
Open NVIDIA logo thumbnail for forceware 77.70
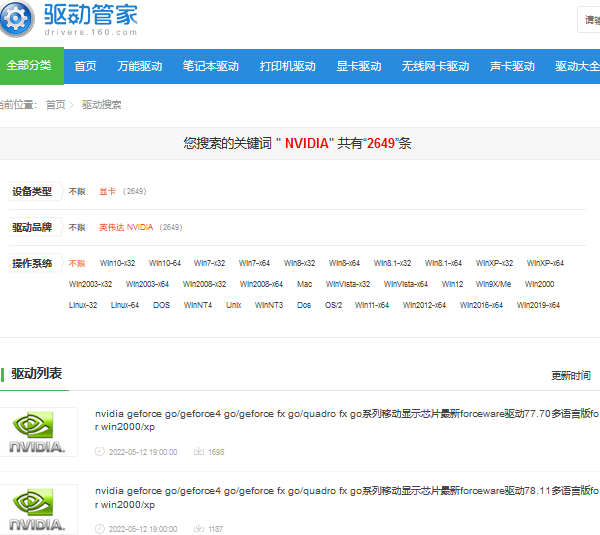click(x=38, y=432)
